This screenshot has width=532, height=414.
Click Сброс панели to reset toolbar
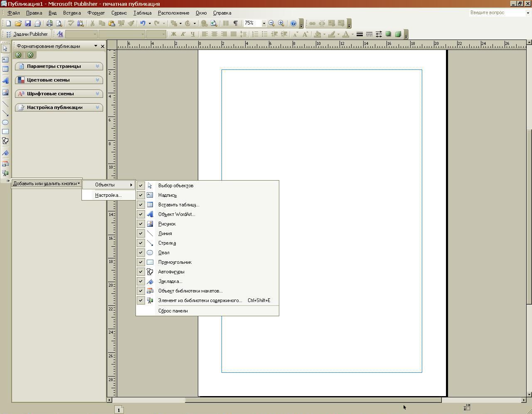pyautogui.click(x=173, y=311)
